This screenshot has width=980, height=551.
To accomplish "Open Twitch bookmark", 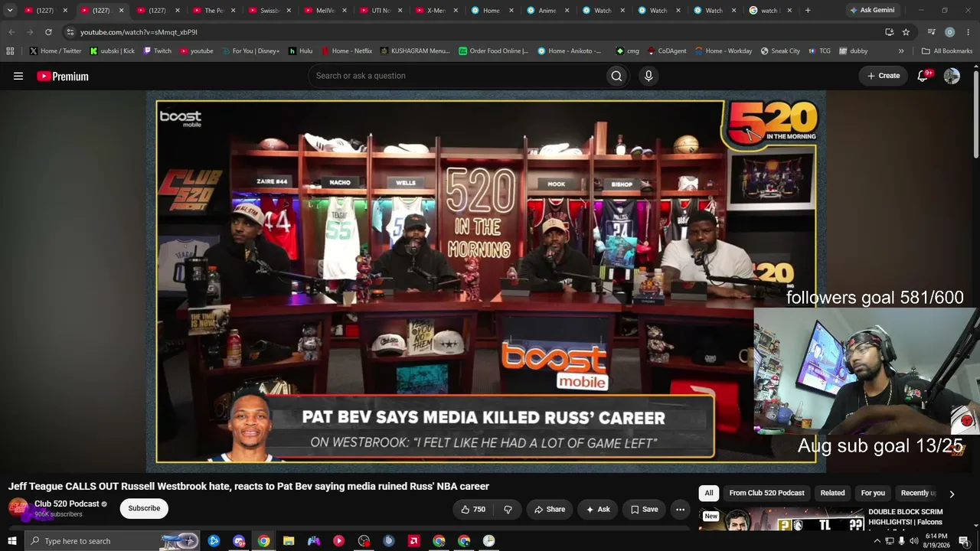I will pyautogui.click(x=157, y=51).
